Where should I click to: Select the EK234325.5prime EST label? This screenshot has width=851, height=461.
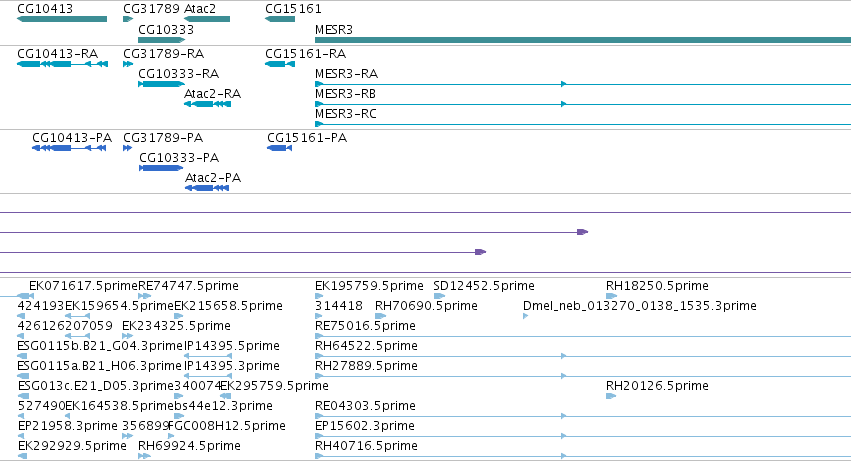(x=176, y=326)
